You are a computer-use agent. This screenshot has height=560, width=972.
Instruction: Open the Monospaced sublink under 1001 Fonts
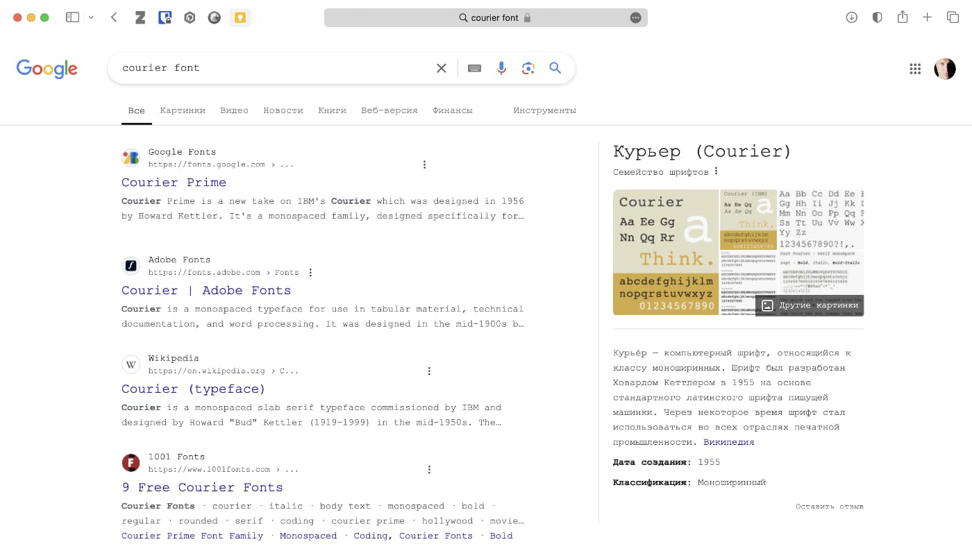tap(308, 536)
